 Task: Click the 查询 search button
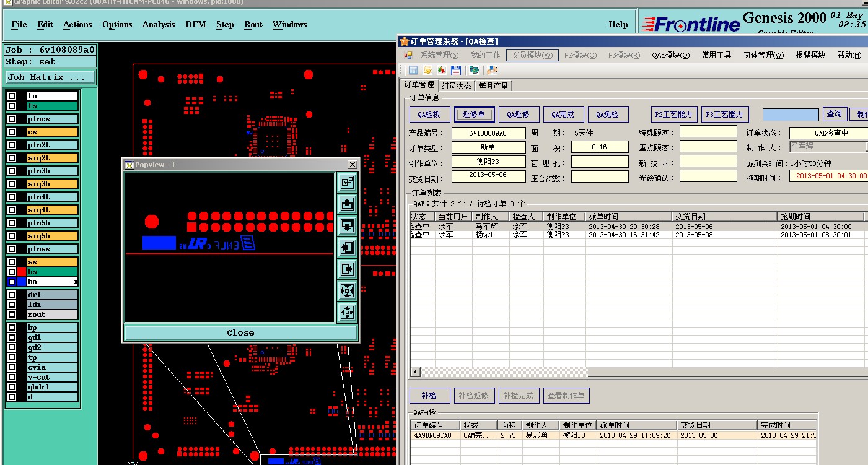pos(834,115)
